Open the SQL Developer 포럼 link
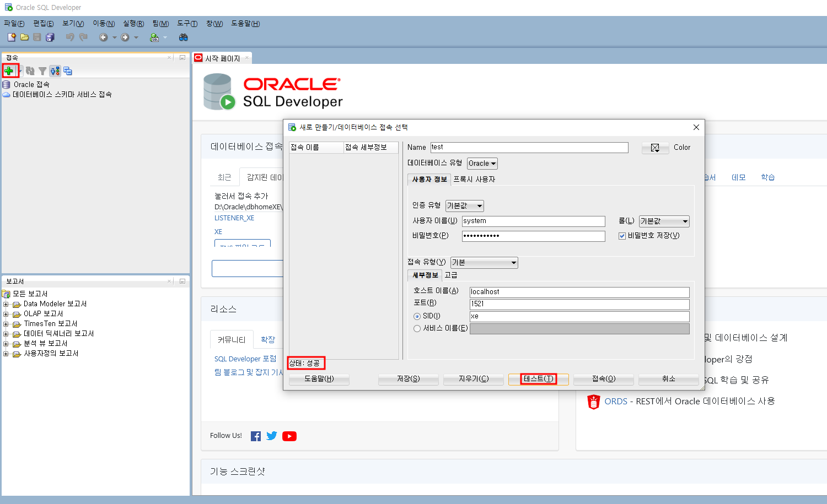Screen dimensions: 827x504 click(245, 359)
